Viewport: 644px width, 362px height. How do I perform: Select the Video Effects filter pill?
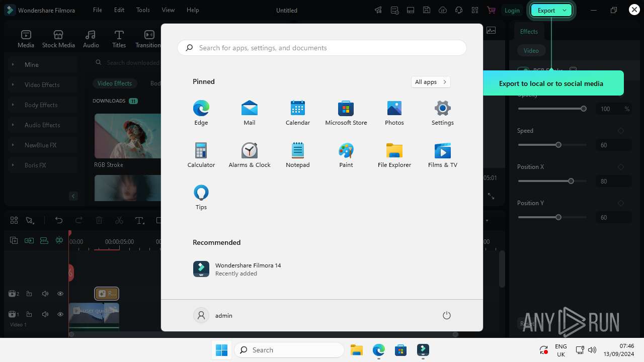(115, 83)
